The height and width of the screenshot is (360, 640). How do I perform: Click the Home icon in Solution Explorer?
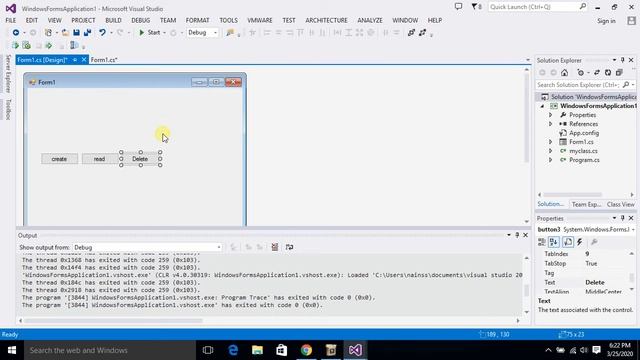pos(564,73)
